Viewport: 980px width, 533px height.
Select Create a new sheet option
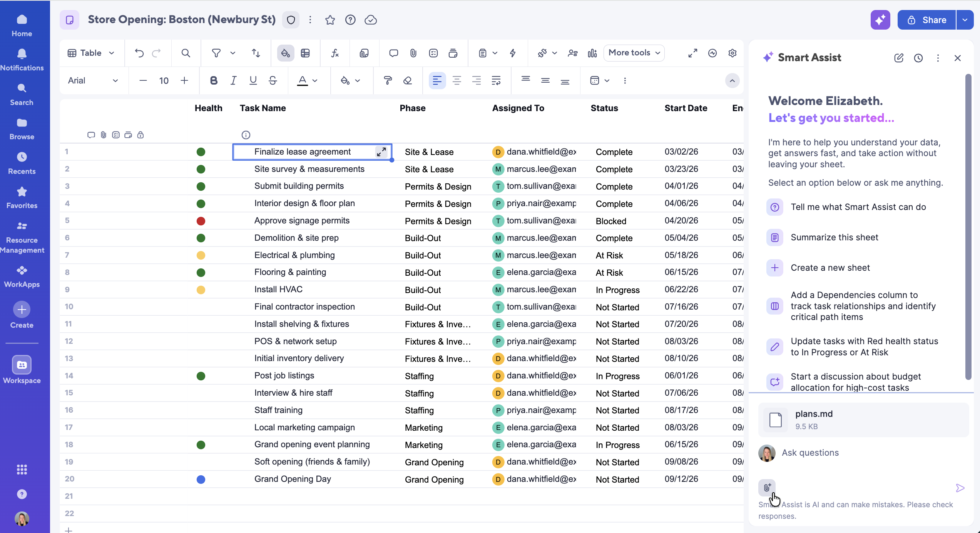(818, 268)
